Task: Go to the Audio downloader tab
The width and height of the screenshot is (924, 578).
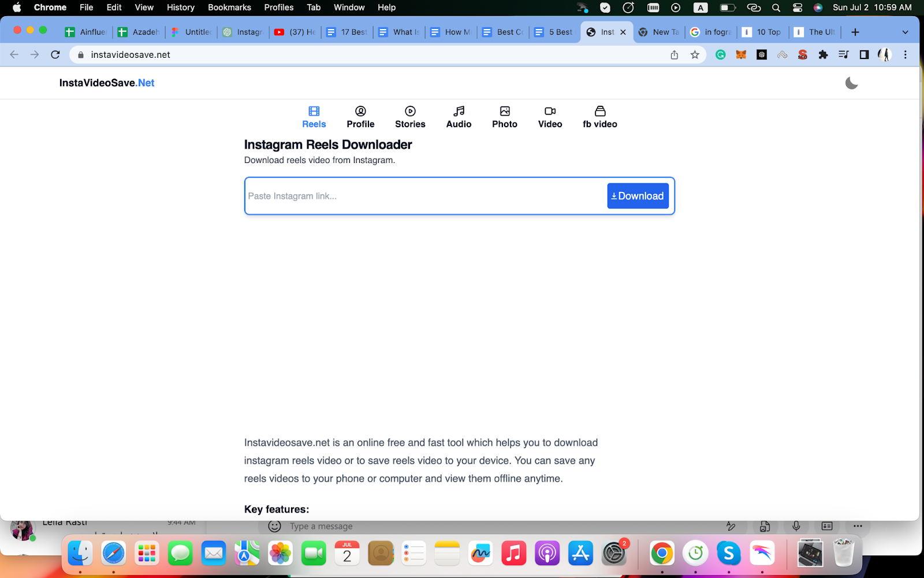Action: pyautogui.click(x=459, y=117)
